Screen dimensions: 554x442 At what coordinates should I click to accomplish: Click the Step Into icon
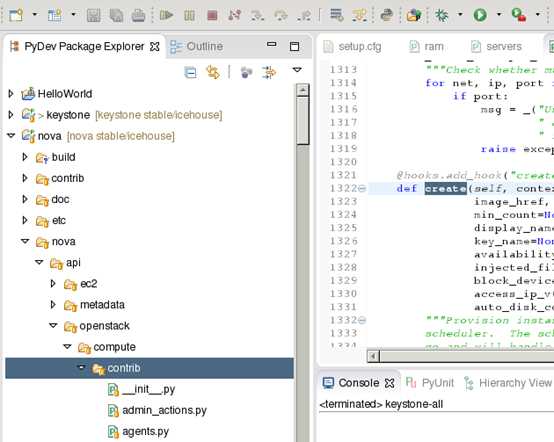tap(257, 15)
